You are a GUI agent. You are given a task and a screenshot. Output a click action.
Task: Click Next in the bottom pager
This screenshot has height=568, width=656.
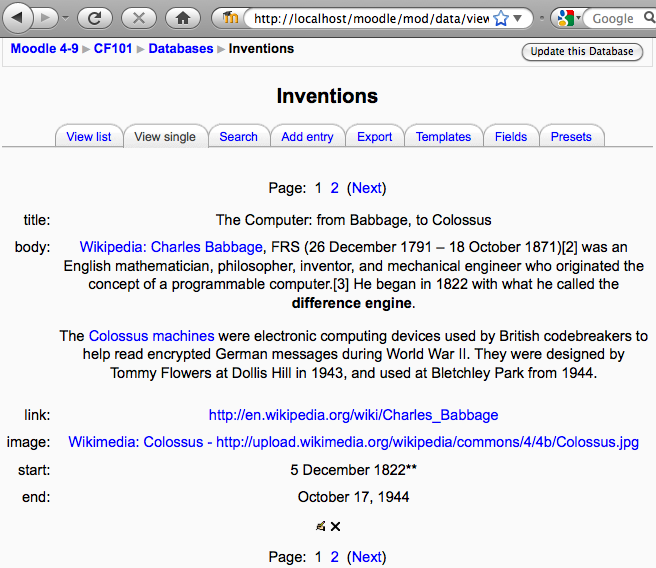pos(366,557)
